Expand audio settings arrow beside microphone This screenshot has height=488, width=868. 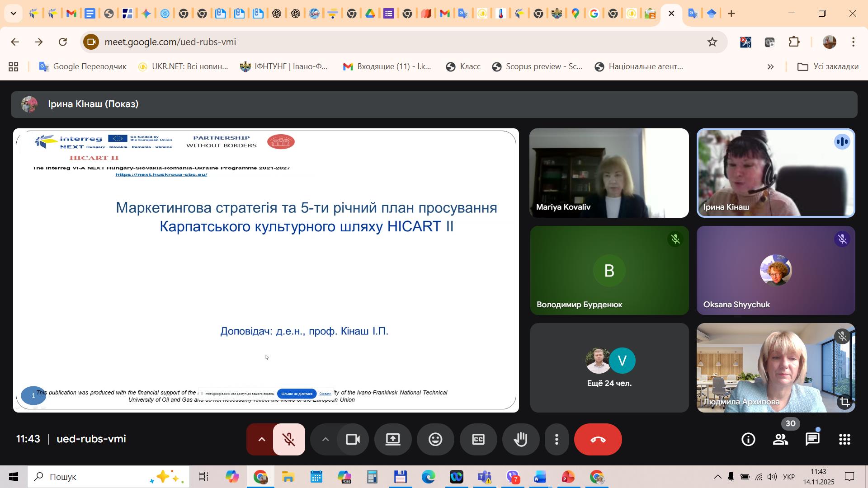tap(261, 440)
